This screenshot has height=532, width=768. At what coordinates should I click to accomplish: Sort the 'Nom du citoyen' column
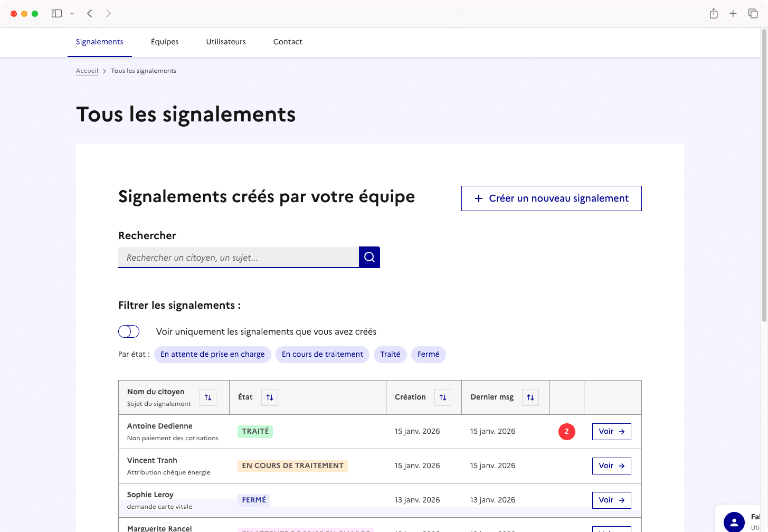tap(207, 397)
